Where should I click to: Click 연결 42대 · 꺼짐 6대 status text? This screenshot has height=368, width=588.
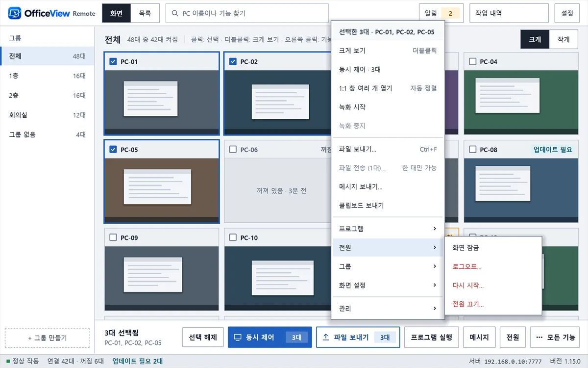click(75, 361)
